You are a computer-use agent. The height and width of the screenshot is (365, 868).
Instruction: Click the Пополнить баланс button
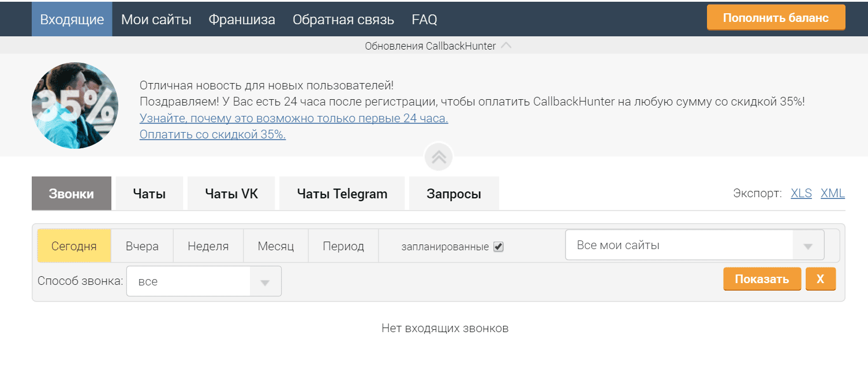pyautogui.click(x=776, y=18)
